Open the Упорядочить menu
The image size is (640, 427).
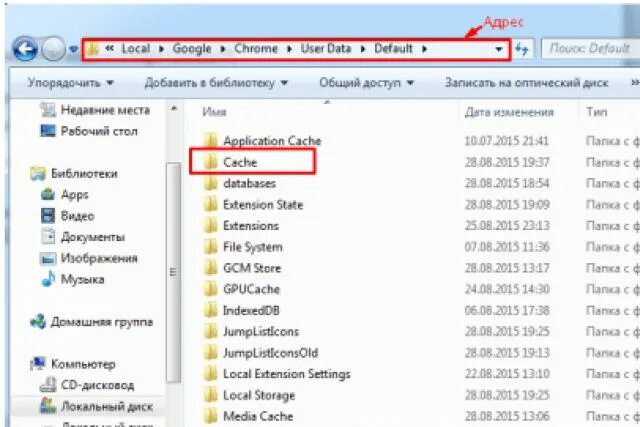point(70,83)
